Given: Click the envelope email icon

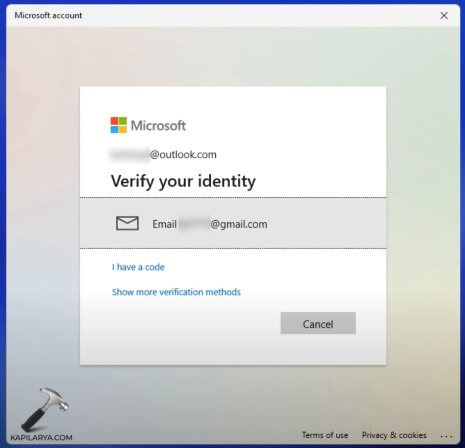Looking at the screenshot, I should pyautogui.click(x=127, y=223).
